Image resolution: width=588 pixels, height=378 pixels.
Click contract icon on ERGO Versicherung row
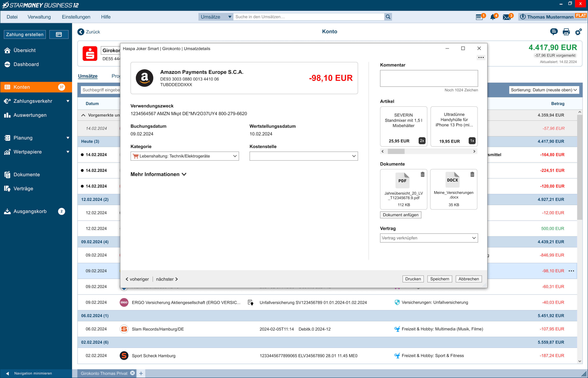click(x=250, y=302)
